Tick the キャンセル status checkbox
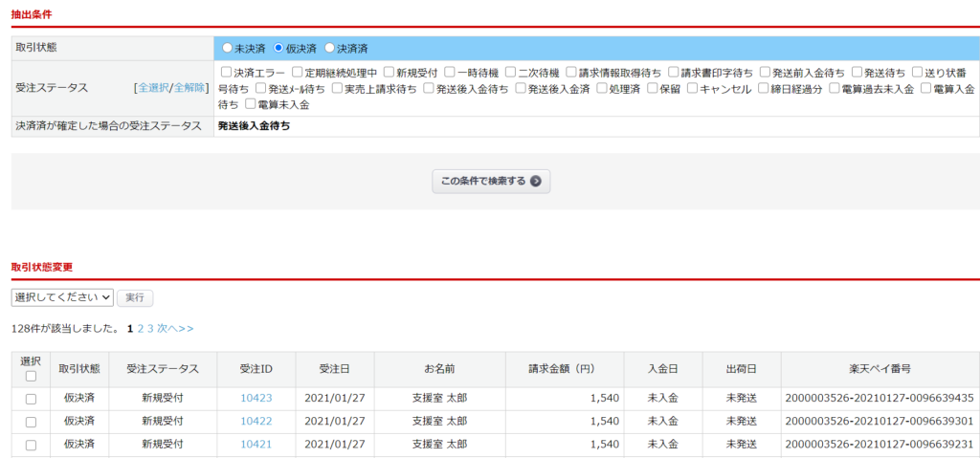Viewport: 980px width, 458px height. (692, 88)
